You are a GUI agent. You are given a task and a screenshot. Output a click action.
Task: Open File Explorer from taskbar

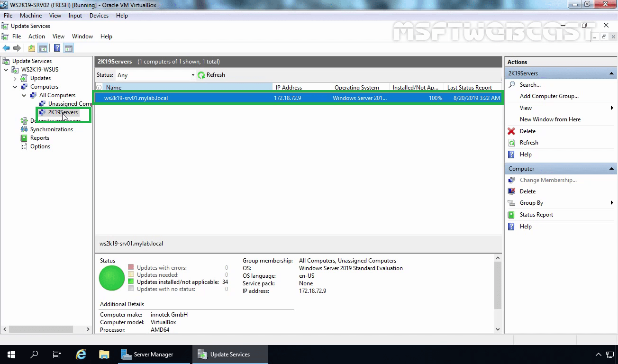[104, 355]
